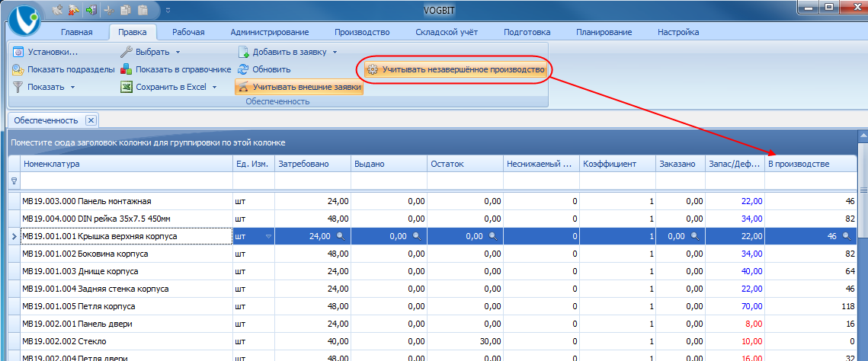Click magnifier next to 24,00 in selected row
This screenshot has height=361, width=868.
coord(341,236)
